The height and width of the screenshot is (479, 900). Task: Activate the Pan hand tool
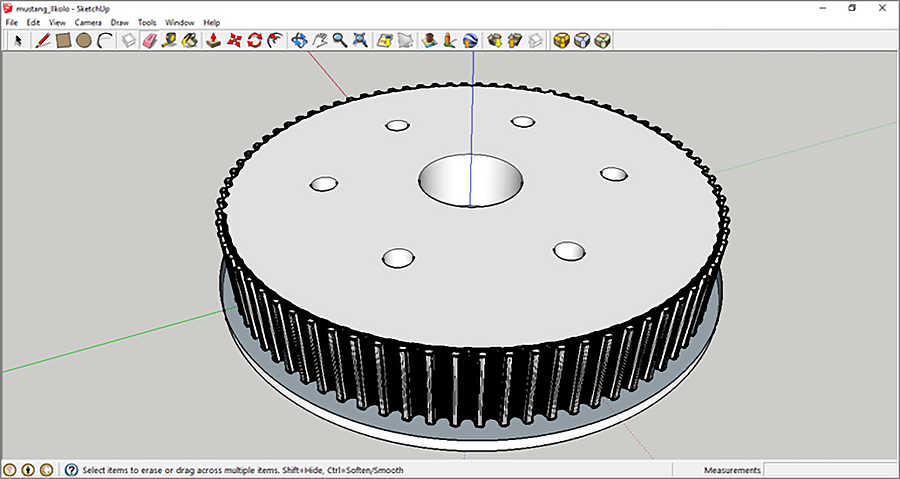320,41
